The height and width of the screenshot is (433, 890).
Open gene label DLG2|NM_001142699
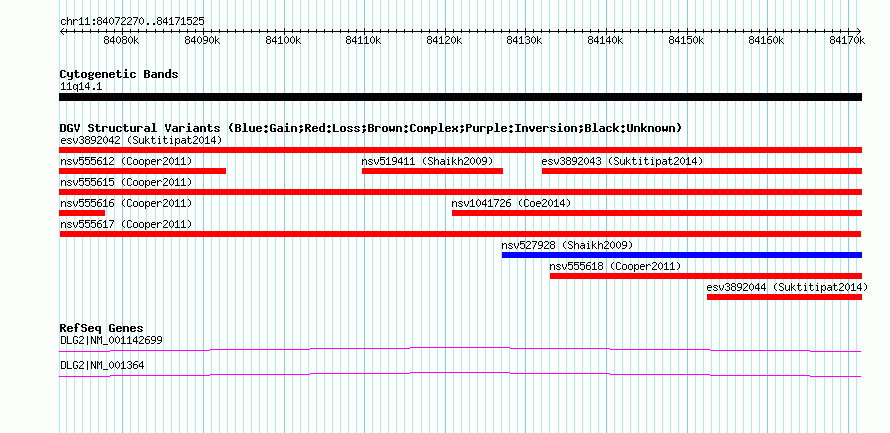tap(111, 340)
